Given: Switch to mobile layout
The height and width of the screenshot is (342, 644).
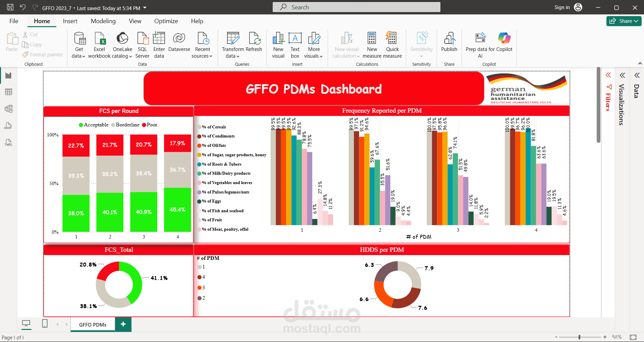Looking at the screenshot, I should [45, 324].
